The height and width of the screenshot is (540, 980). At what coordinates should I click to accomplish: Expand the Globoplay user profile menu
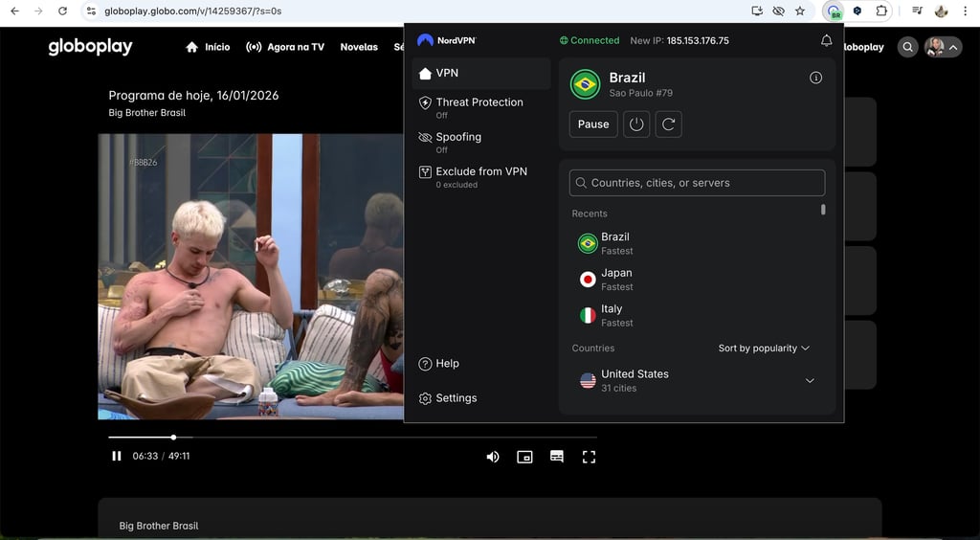point(943,47)
